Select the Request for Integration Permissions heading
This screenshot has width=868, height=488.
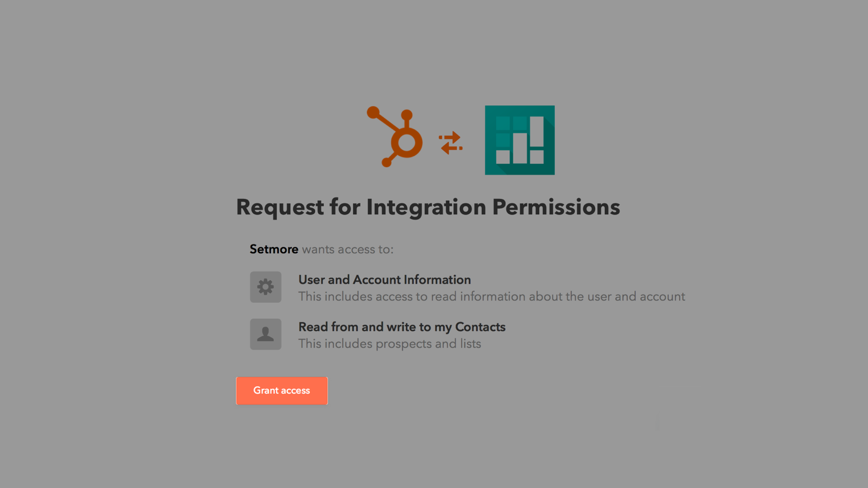click(x=428, y=207)
